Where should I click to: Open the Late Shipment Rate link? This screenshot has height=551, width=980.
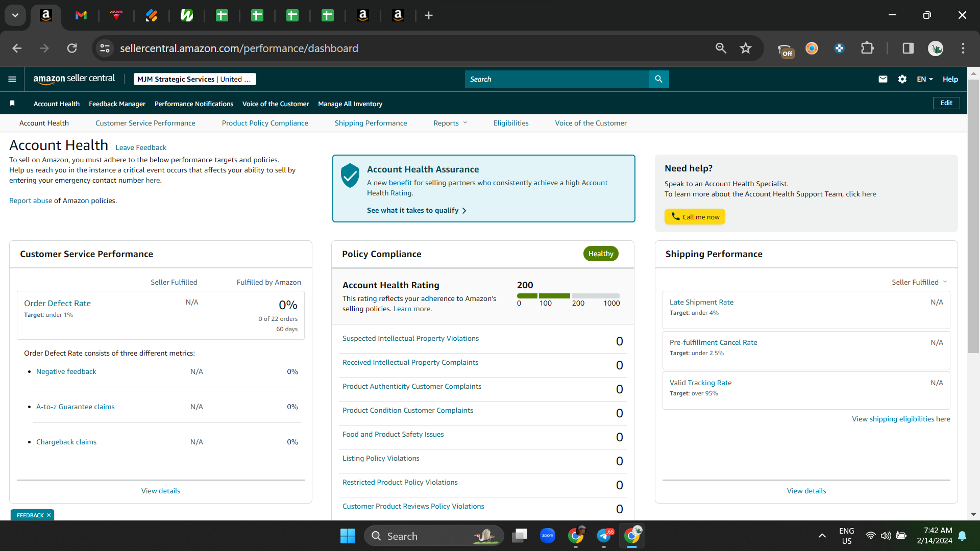click(701, 302)
